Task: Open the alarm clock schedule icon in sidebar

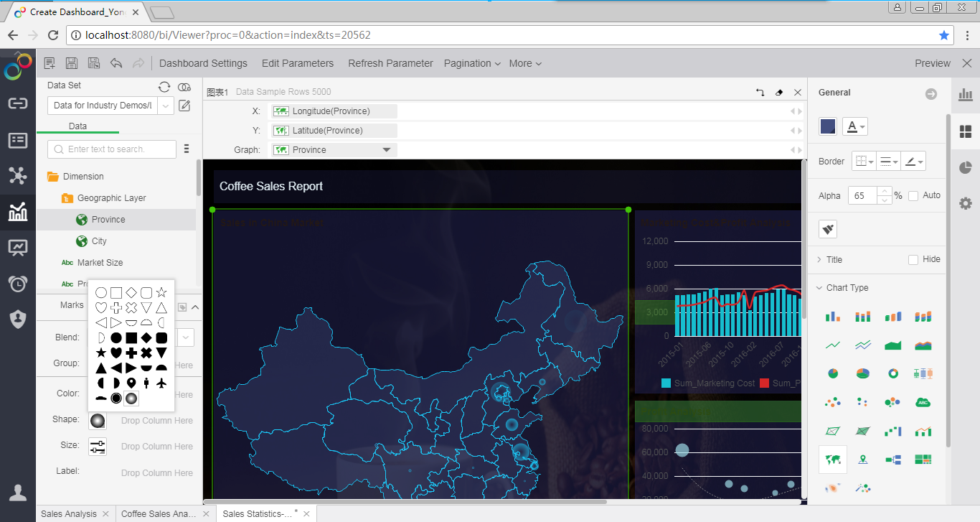Action: (x=18, y=284)
